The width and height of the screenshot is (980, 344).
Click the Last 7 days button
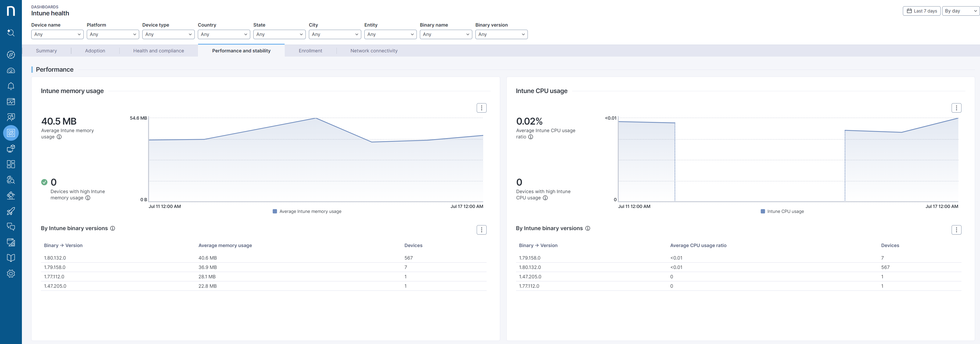coord(921,11)
